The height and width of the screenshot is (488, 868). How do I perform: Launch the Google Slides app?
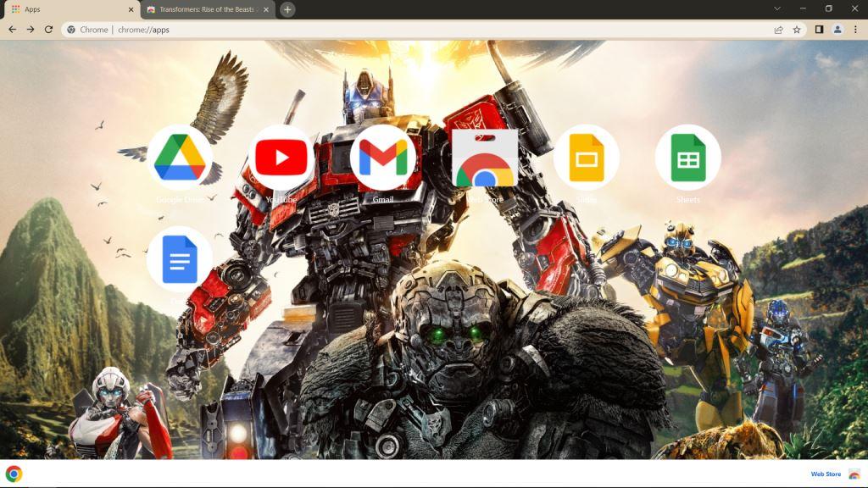pos(587,158)
